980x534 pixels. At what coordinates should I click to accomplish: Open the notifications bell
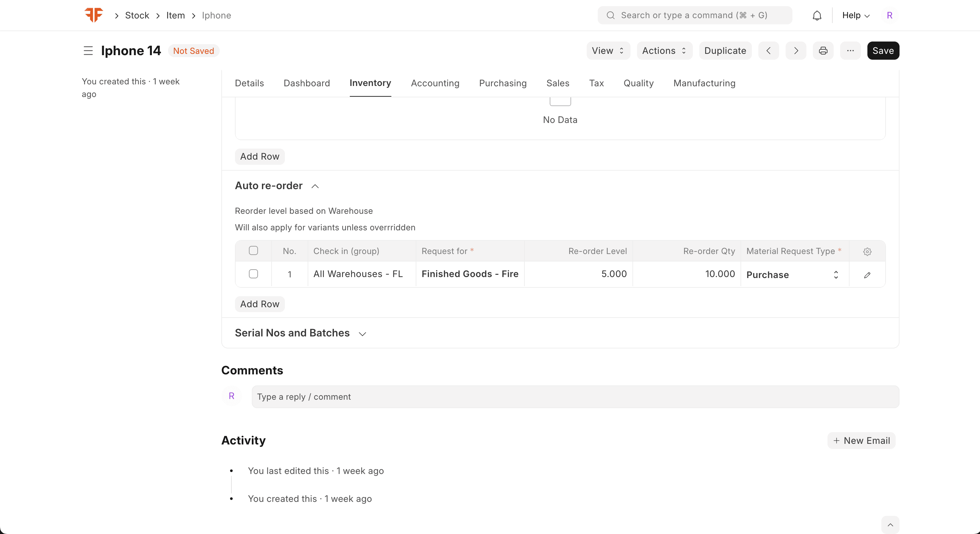(817, 16)
